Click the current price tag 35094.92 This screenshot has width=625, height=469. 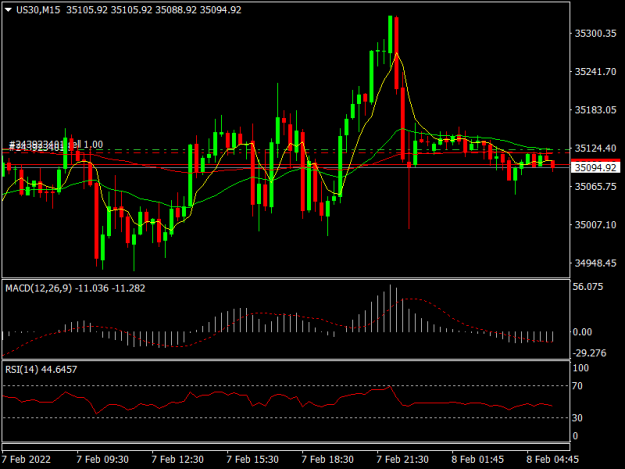(x=596, y=167)
